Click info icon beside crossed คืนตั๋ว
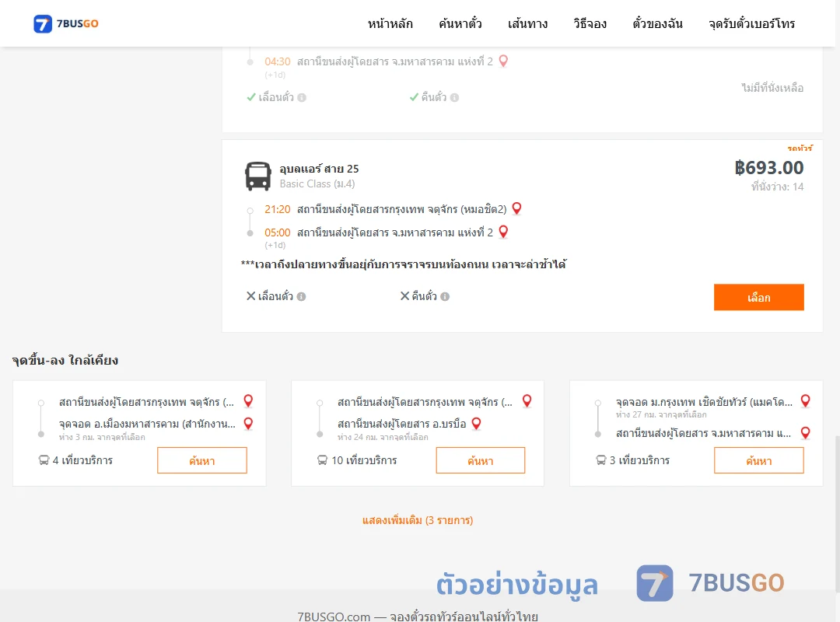Viewport: 840px width, 622px height. pos(445,296)
